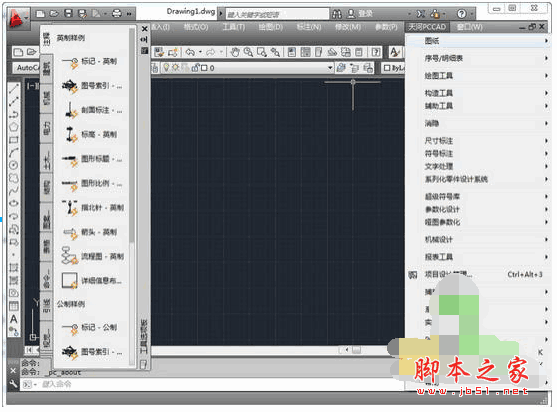Select the Line draw tool
Image resolution: width=557 pixels, height=412 pixels.
point(13,88)
